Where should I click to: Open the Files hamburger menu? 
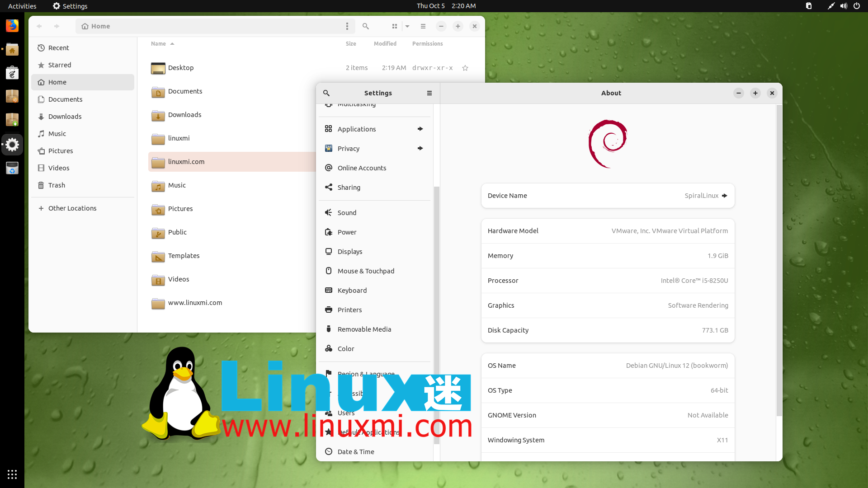[x=423, y=26]
